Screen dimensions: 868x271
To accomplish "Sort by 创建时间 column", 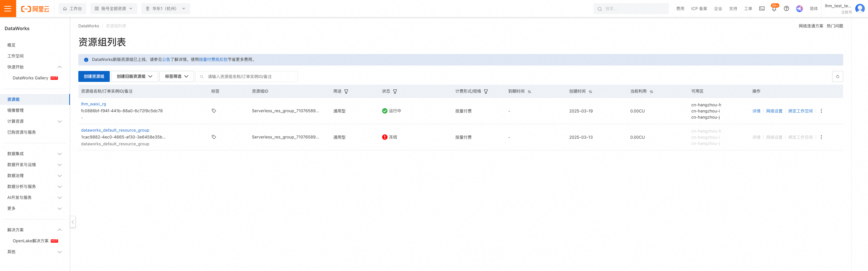I will pyautogui.click(x=590, y=91).
